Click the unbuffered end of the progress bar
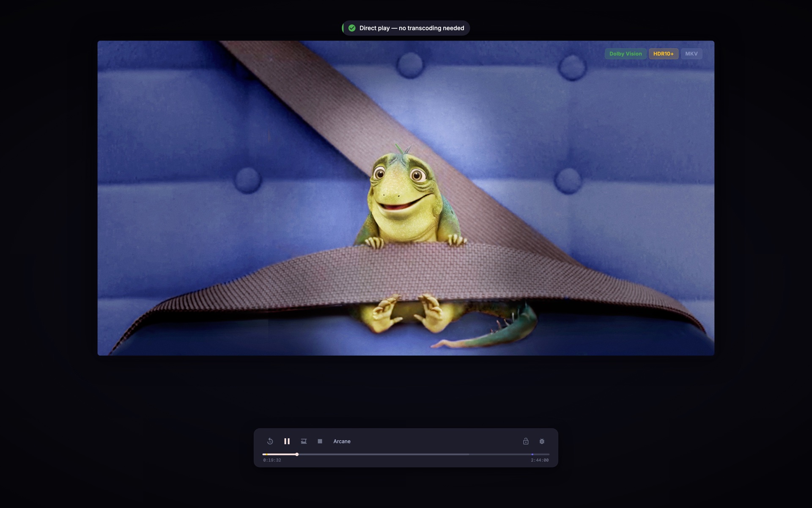Screen dimensions: 812x508 pos(507,454)
